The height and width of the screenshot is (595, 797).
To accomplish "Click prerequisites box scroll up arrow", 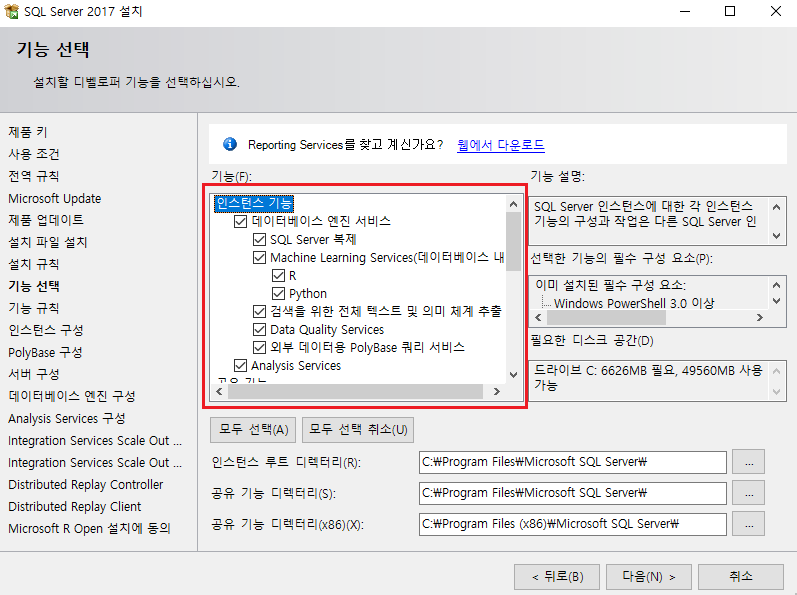I will pos(776,285).
